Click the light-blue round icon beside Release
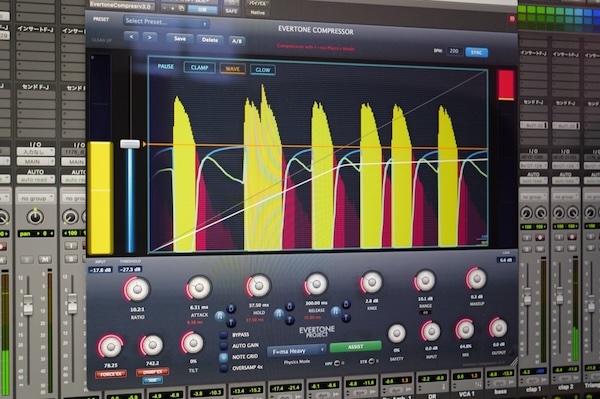Image resolution: width=600 pixels, height=399 pixels. pyautogui.click(x=336, y=311)
